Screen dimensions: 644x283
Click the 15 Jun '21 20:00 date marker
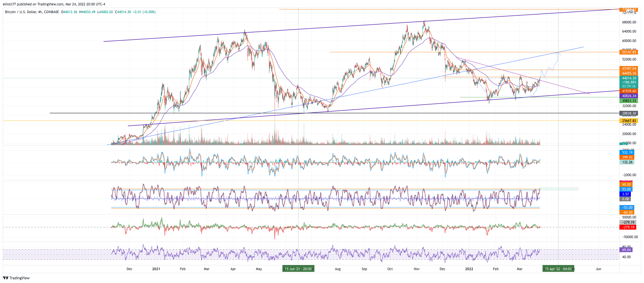(298, 269)
